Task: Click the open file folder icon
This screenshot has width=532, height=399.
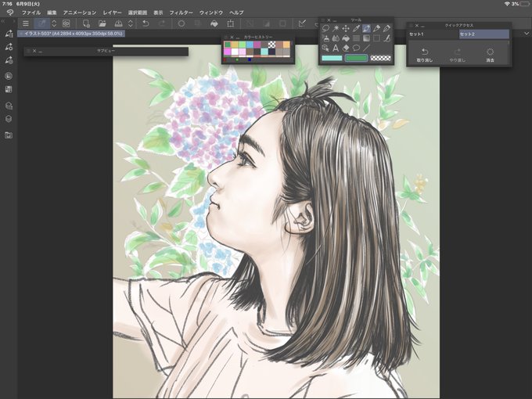Action: (102, 23)
